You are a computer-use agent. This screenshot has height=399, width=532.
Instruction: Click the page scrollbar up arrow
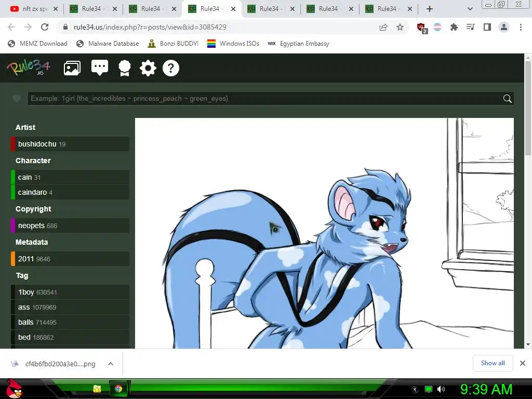tap(528, 58)
